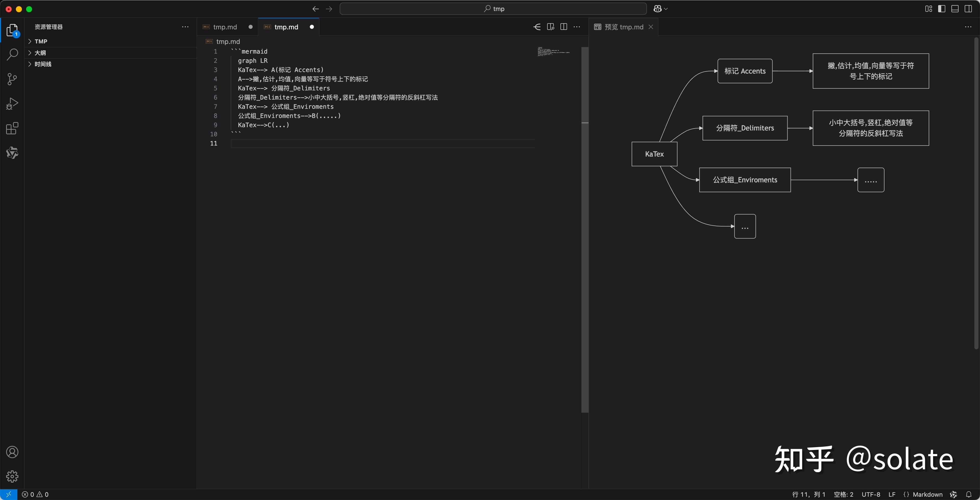The width and height of the screenshot is (980, 500).
Task: Open the Run and Debug view
Action: pos(12,103)
